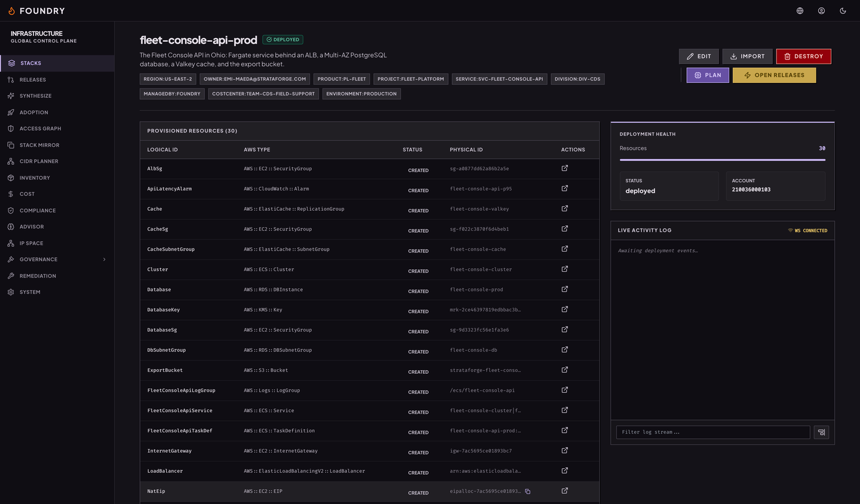Open the user account icon
The image size is (860, 504).
[821, 11]
